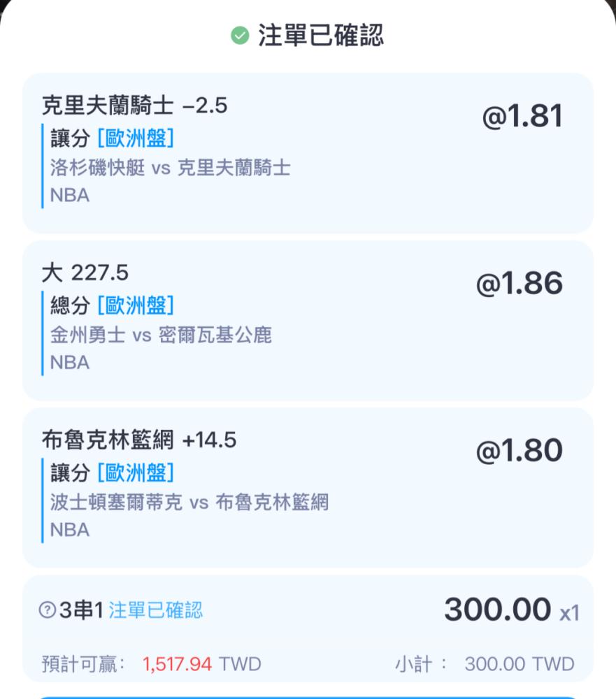This screenshot has height=699, width=616.
Task: Tap the @1.81 odds value
Action: 522,117
